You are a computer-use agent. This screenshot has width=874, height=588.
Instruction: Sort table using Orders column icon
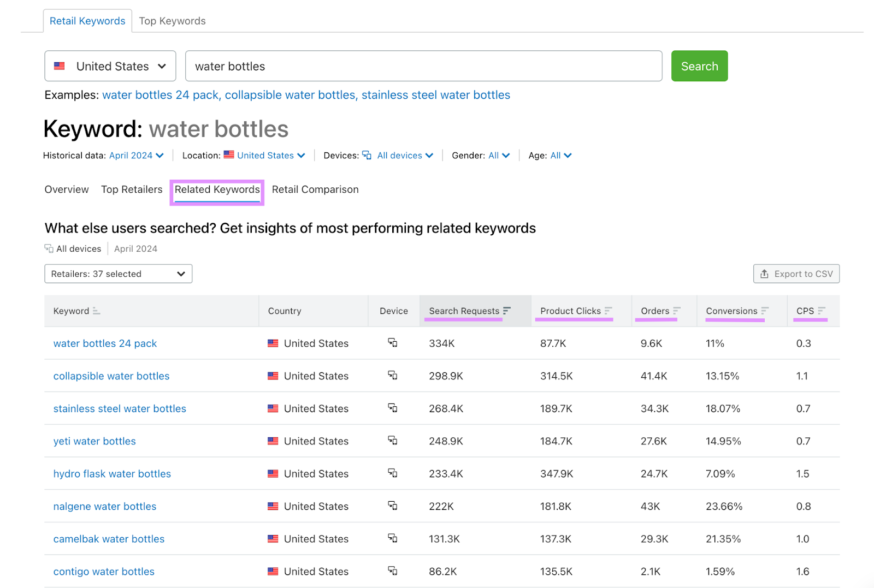(x=677, y=311)
